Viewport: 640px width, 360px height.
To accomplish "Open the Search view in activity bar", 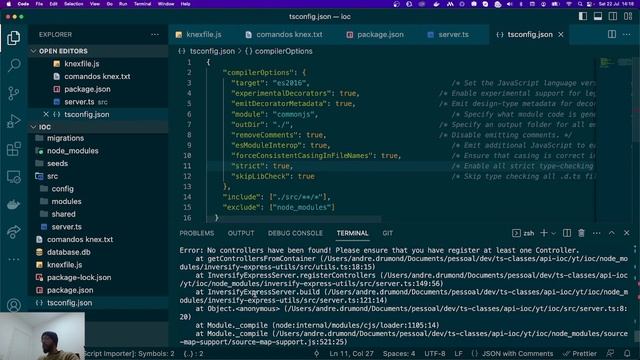I will [14, 65].
